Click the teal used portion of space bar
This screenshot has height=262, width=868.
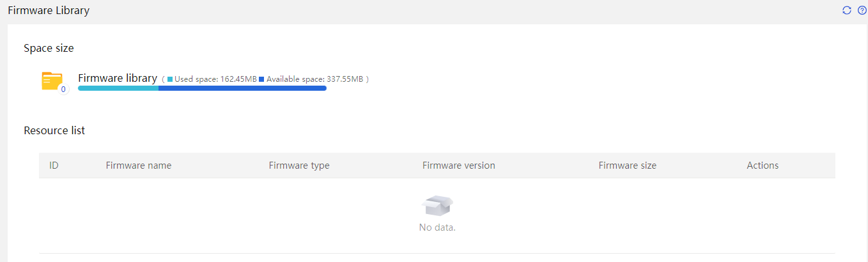[118, 88]
